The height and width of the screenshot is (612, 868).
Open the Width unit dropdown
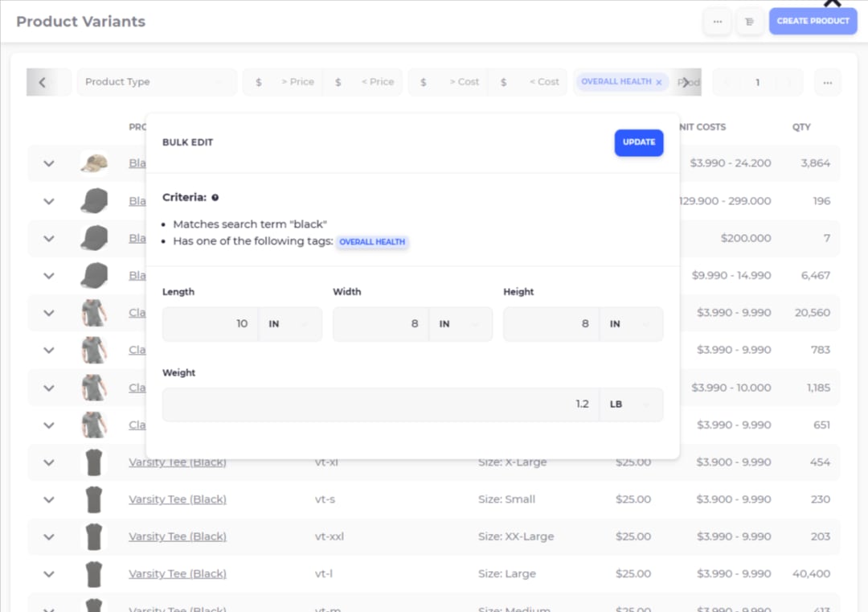(x=461, y=324)
